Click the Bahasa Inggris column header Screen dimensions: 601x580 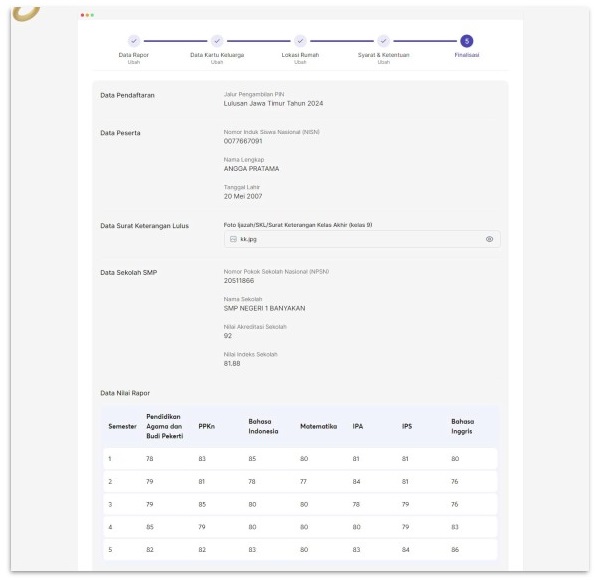463,426
